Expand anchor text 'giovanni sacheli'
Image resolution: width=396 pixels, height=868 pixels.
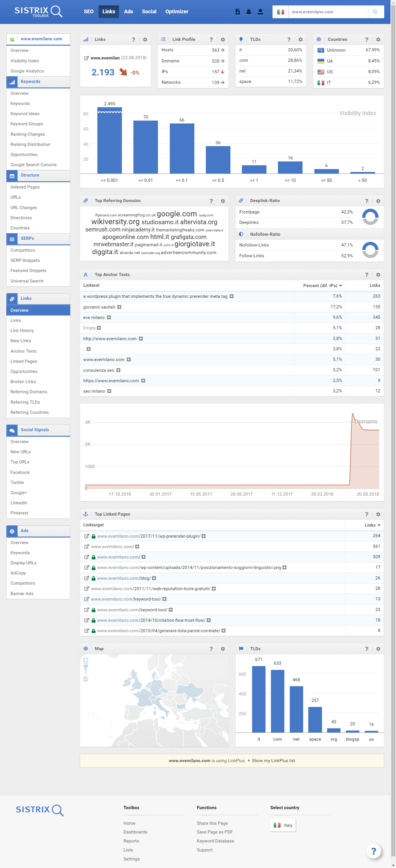click(x=119, y=307)
